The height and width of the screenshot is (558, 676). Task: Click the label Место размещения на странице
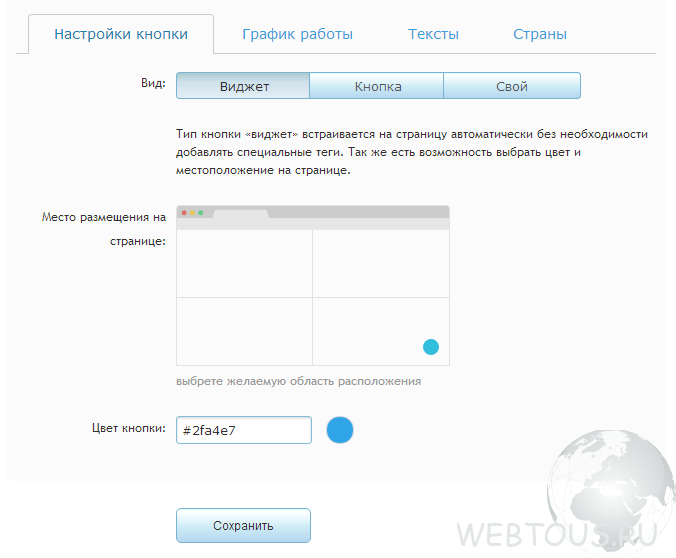coord(104,229)
